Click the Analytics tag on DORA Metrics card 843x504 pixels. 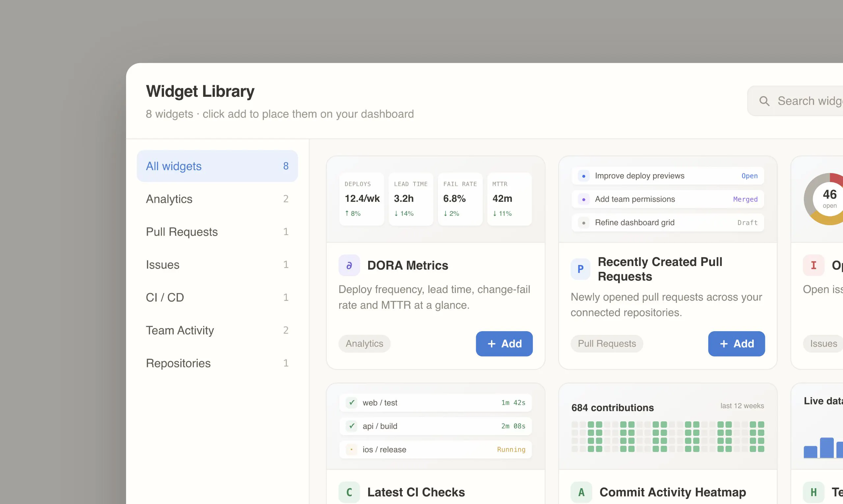[x=365, y=344]
